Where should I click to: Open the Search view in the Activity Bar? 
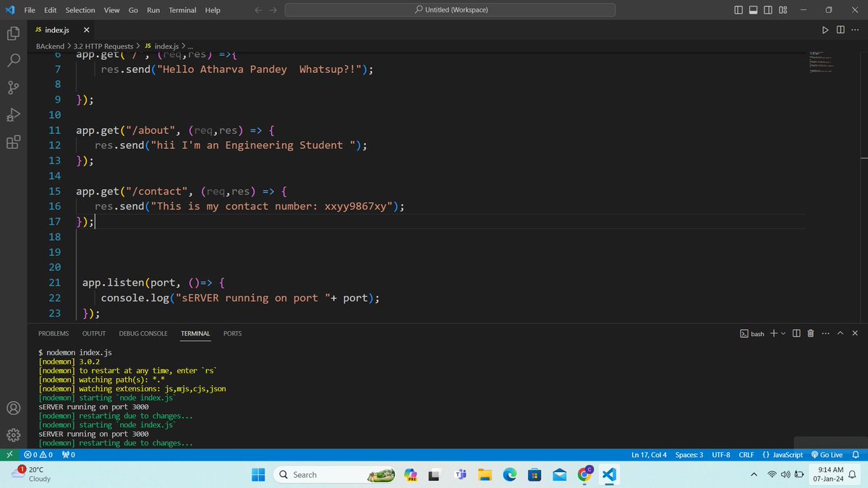[13, 61]
